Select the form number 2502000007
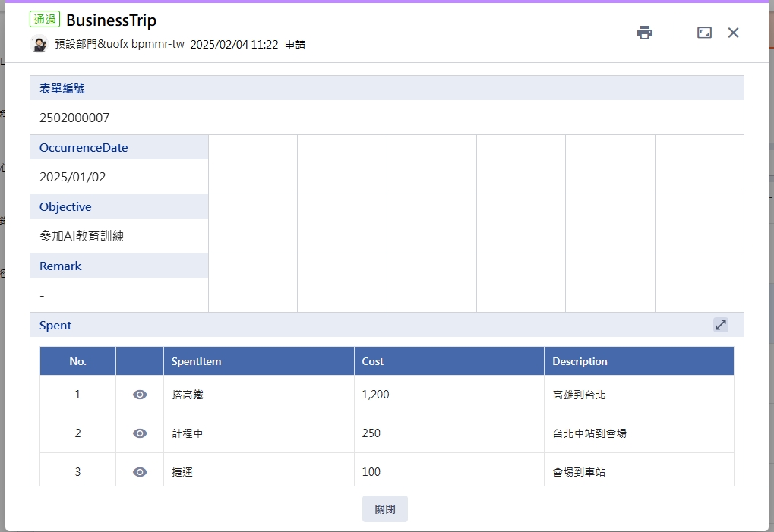This screenshot has height=532, width=774. click(74, 118)
